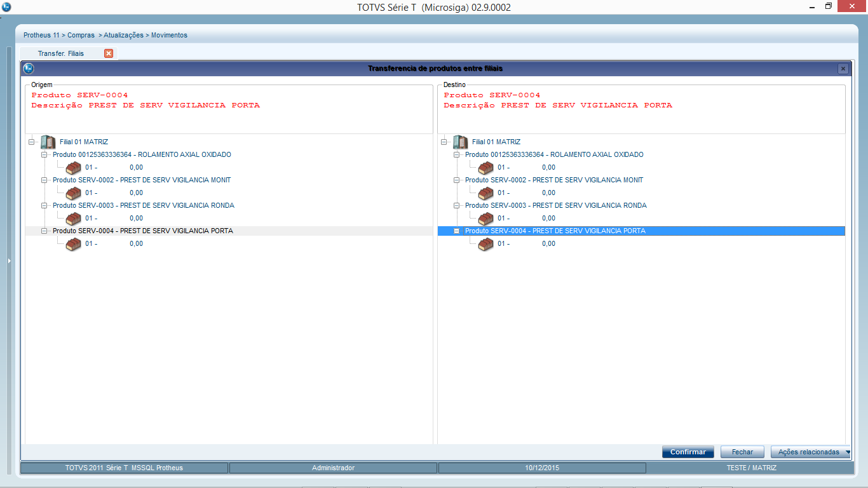Close the Transferencia de produtos dialog
The width and height of the screenshot is (868, 488).
click(x=843, y=69)
